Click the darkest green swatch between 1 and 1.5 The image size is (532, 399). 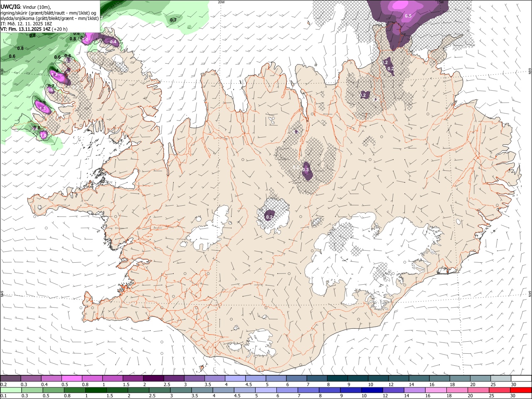[96, 390]
